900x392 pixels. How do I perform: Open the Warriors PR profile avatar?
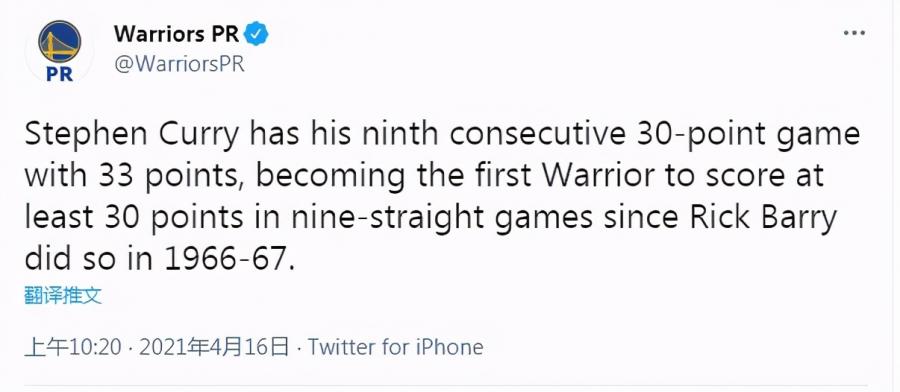pyautogui.click(x=60, y=51)
